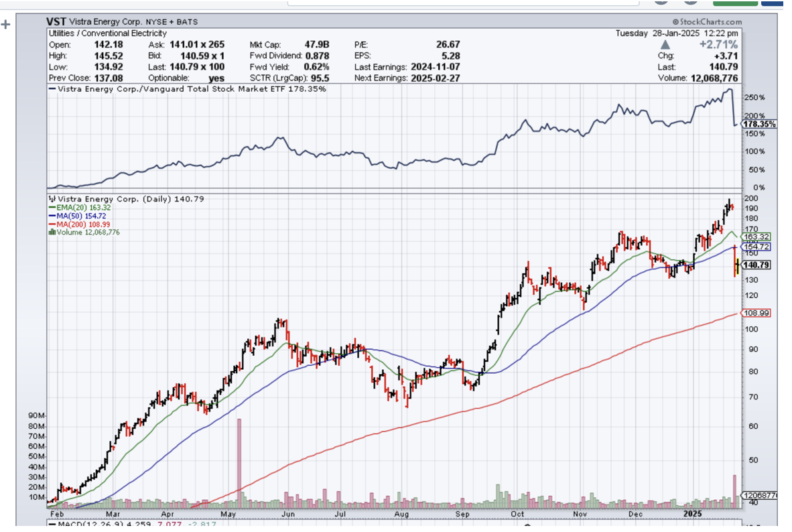Select the Prev Close value 137.08

click(108, 78)
